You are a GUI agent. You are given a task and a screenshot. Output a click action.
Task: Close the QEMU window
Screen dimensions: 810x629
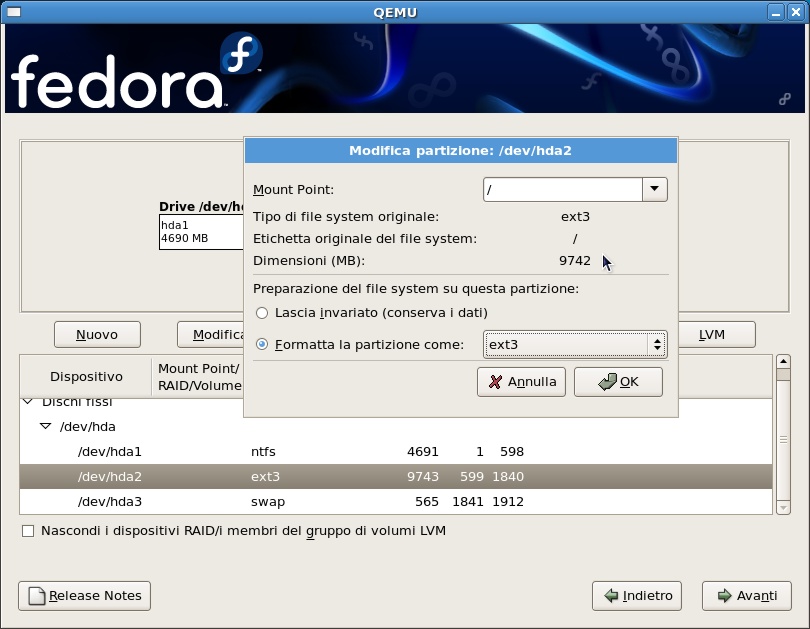pyautogui.click(x=796, y=12)
